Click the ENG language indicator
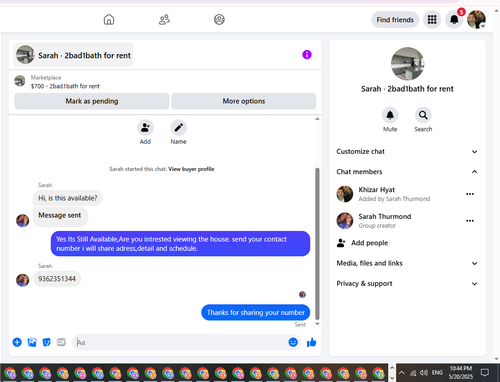 pyautogui.click(x=437, y=373)
